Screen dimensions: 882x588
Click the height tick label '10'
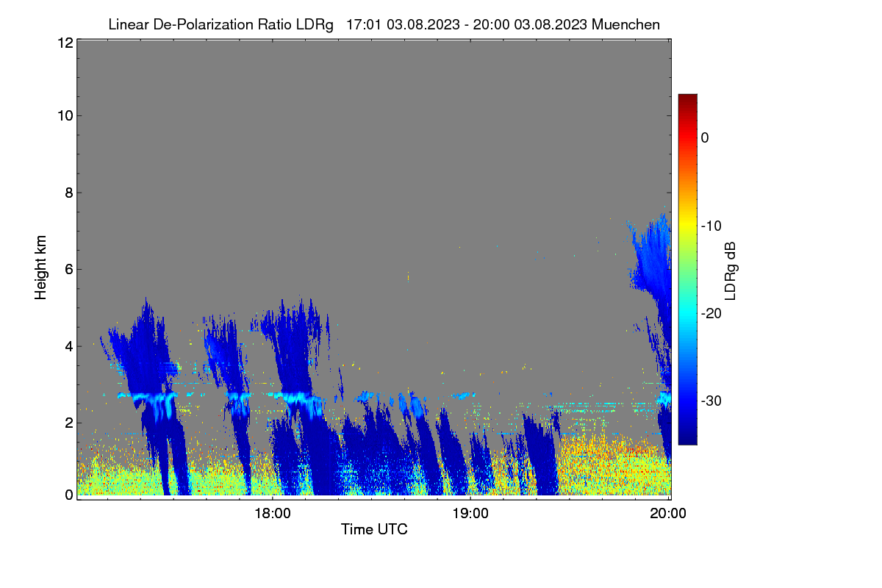tap(65, 115)
